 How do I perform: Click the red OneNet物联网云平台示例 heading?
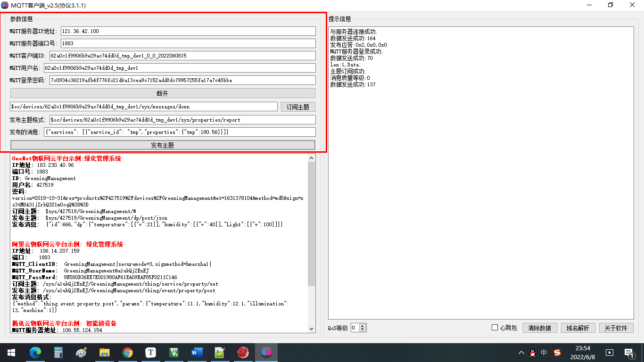[x=66, y=158]
